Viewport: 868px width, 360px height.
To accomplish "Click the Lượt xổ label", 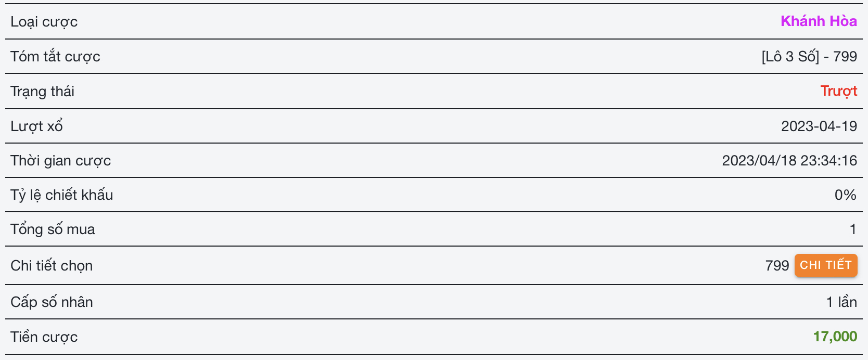I will 36,126.
